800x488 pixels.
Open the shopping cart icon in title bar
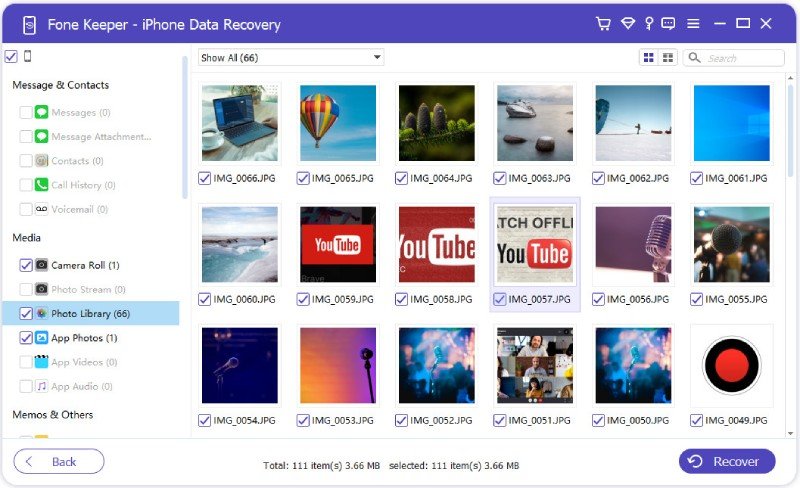pyautogui.click(x=603, y=23)
